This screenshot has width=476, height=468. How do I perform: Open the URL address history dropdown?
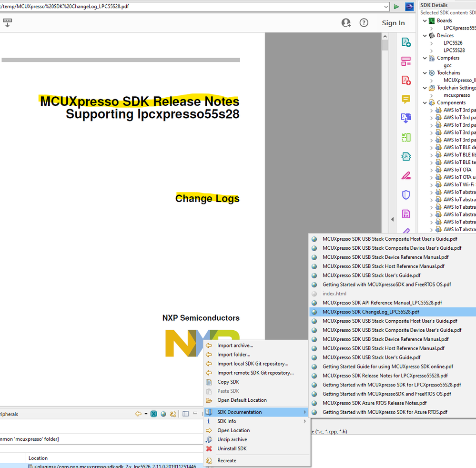point(386,6)
